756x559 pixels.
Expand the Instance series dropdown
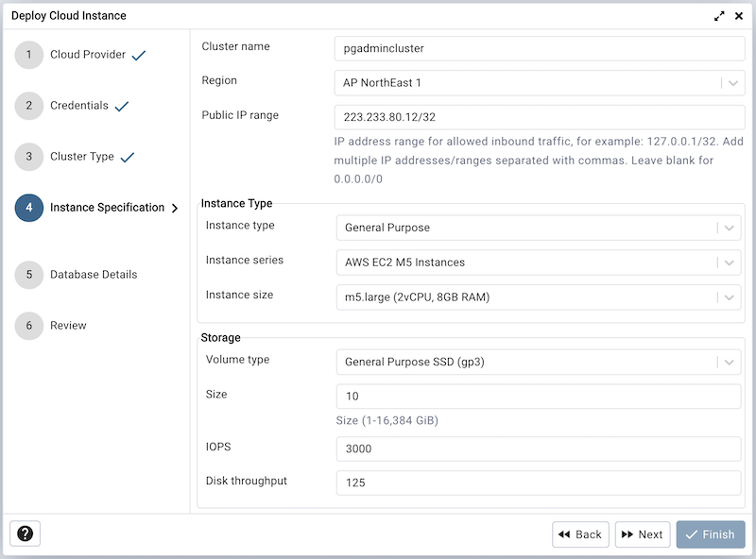coord(730,262)
